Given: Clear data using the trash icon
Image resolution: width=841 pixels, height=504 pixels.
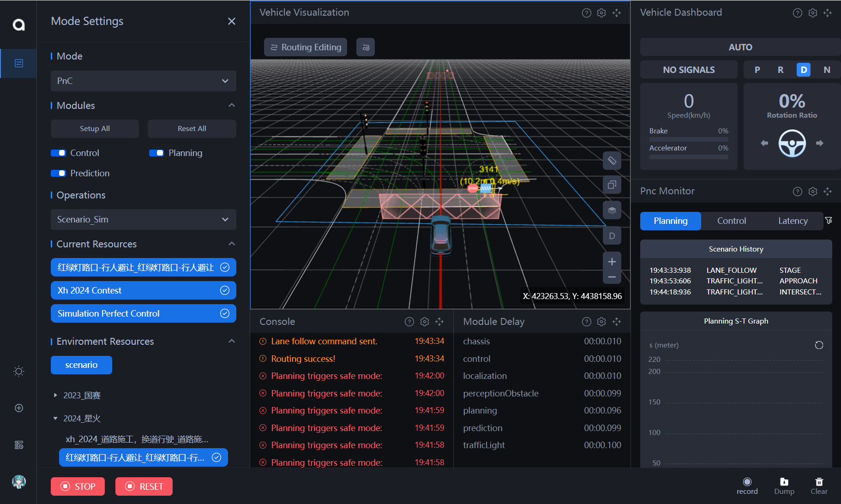Looking at the screenshot, I should 819,482.
